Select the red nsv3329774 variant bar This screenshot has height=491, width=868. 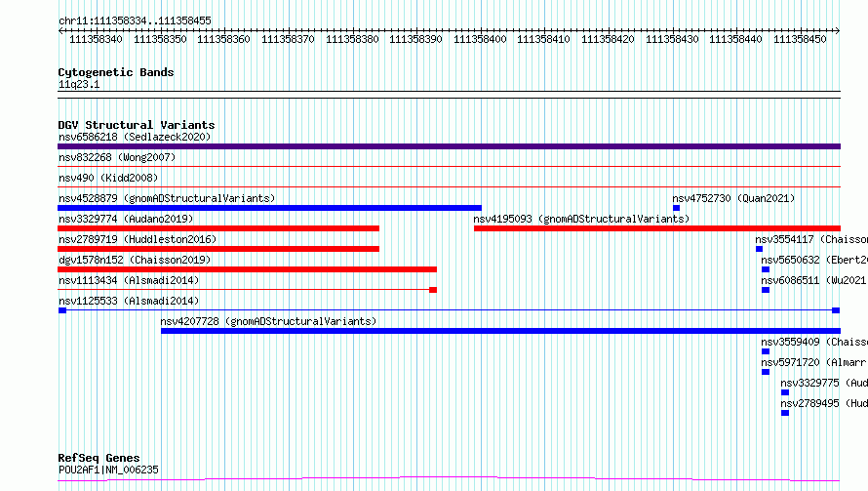pyautogui.click(x=218, y=228)
